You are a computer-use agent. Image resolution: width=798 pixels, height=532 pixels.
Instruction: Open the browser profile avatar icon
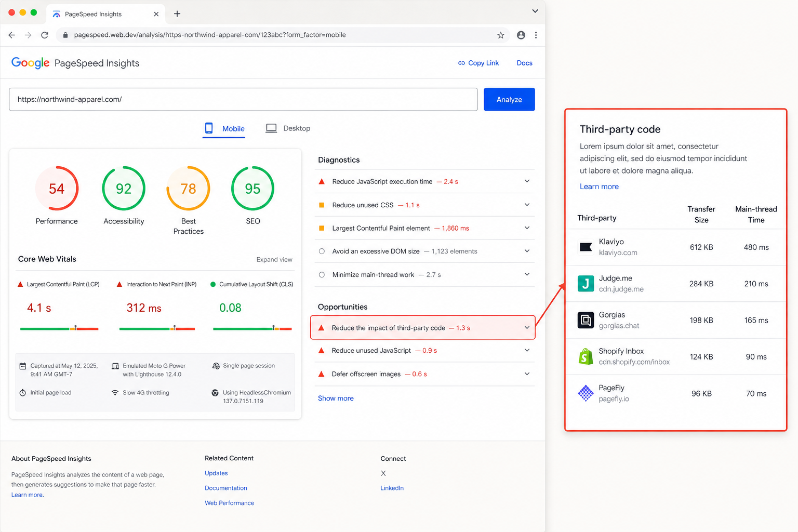pos(521,35)
